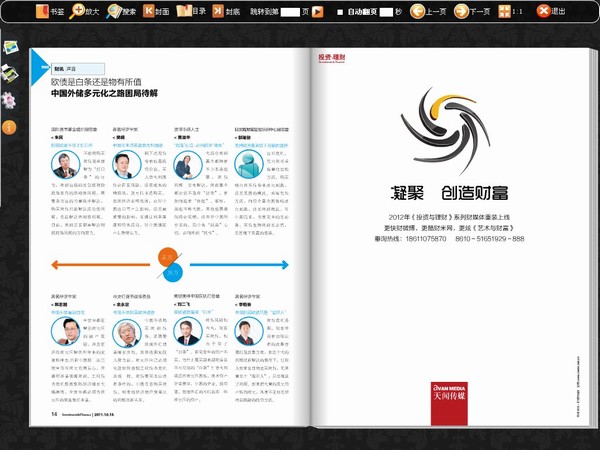Click the headline 中国外储多元化之路困局待解
600x450 pixels.
pyautogui.click(x=104, y=93)
